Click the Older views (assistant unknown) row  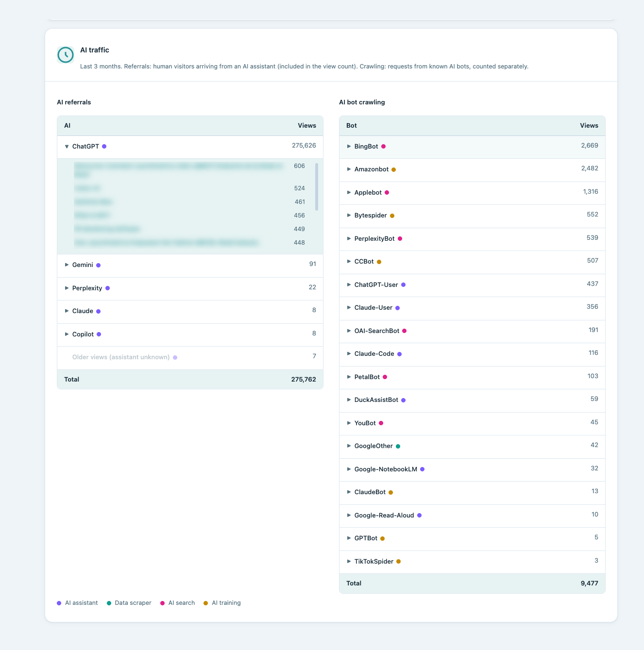pos(190,358)
